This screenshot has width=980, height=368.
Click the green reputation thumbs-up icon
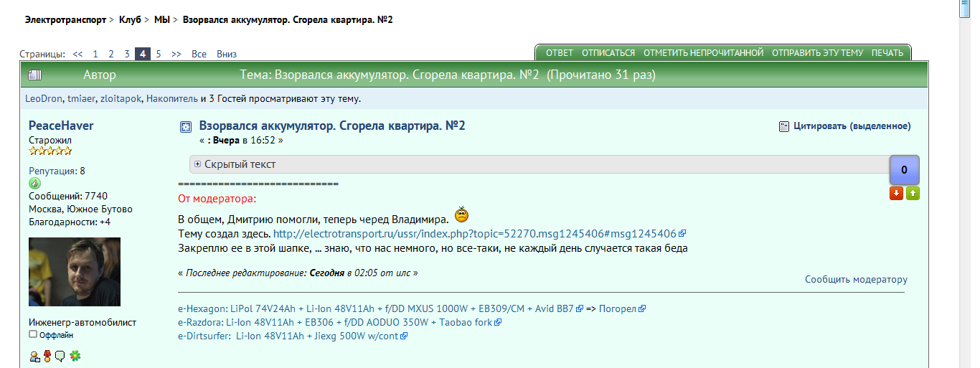tap(34, 184)
